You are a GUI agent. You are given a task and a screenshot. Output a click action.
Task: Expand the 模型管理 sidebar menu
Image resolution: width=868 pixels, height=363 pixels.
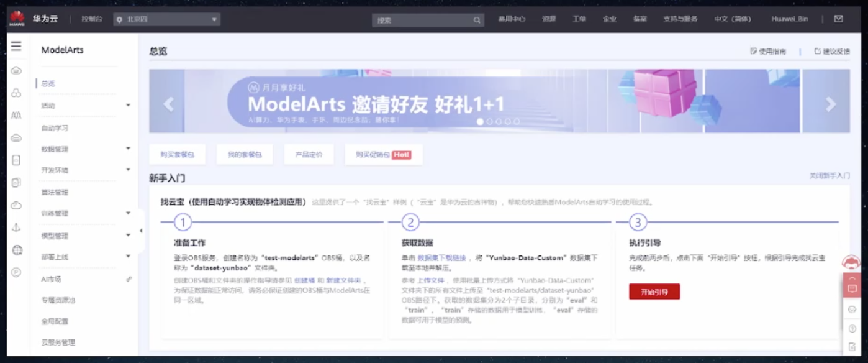(128, 236)
